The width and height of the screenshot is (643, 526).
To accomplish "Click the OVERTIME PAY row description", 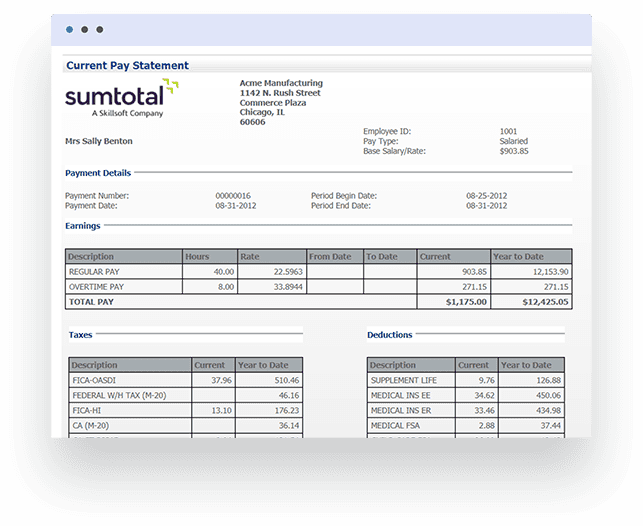I will [x=96, y=287].
